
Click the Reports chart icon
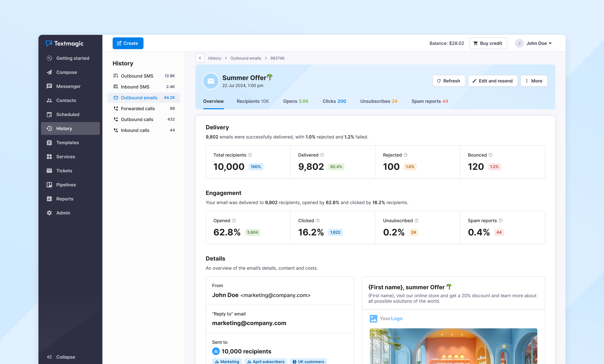point(49,199)
